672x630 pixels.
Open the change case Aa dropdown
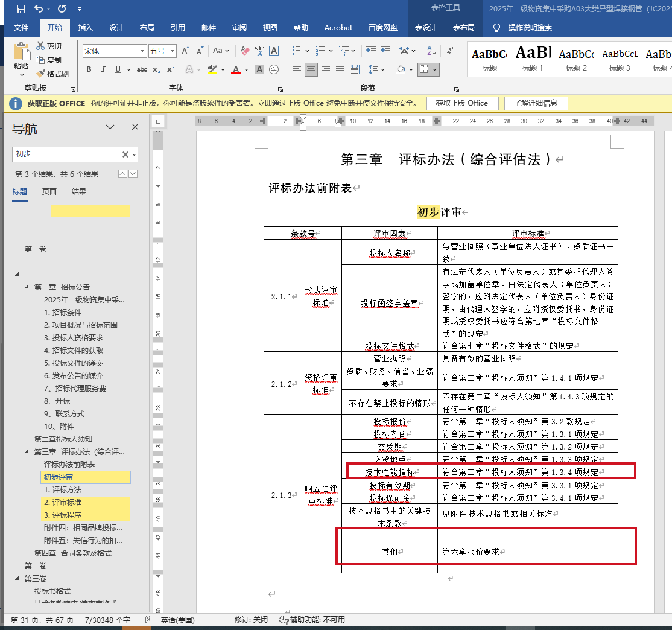(221, 51)
